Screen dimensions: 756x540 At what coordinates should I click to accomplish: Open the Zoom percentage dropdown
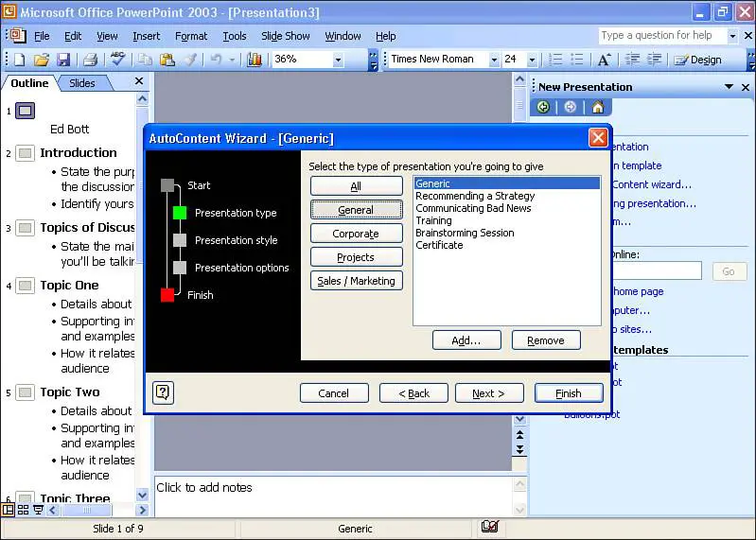click(338, 60)
